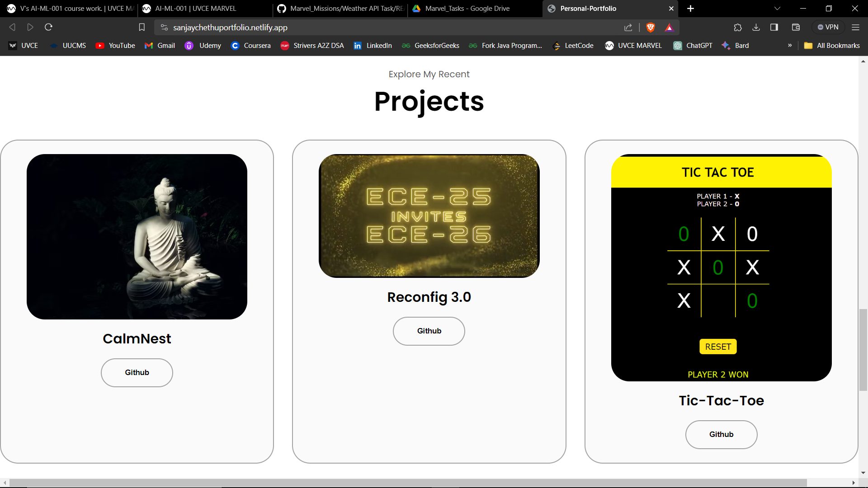This screenshot has width=868, height=488.
Task: Open Brave Rewards triangle icon
Action: coord(669,28)
